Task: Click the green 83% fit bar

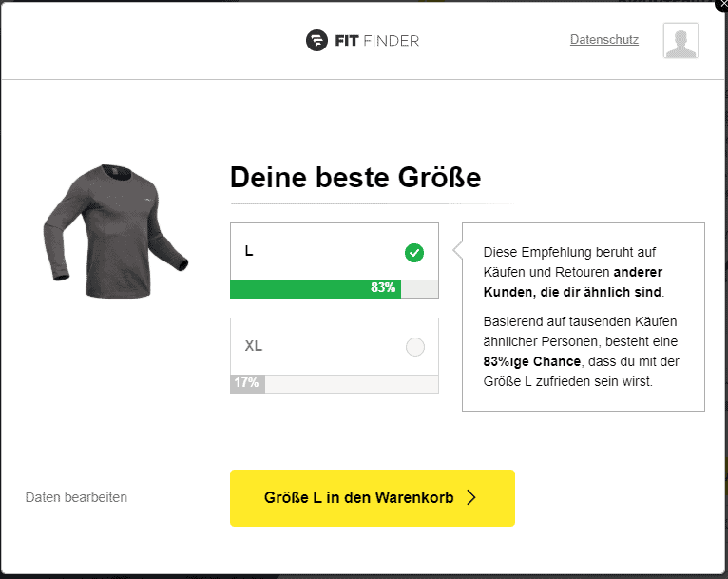Action: [315, 288]
